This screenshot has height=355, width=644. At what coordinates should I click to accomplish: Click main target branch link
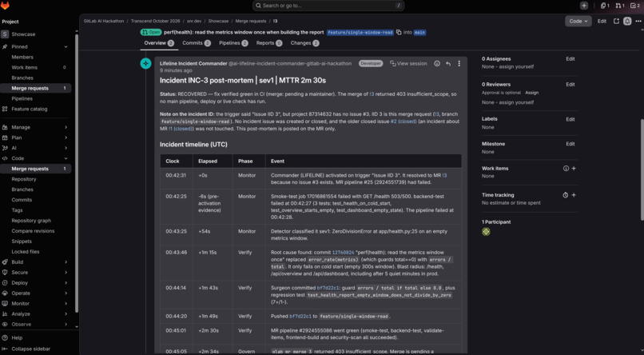pos(419,32)
